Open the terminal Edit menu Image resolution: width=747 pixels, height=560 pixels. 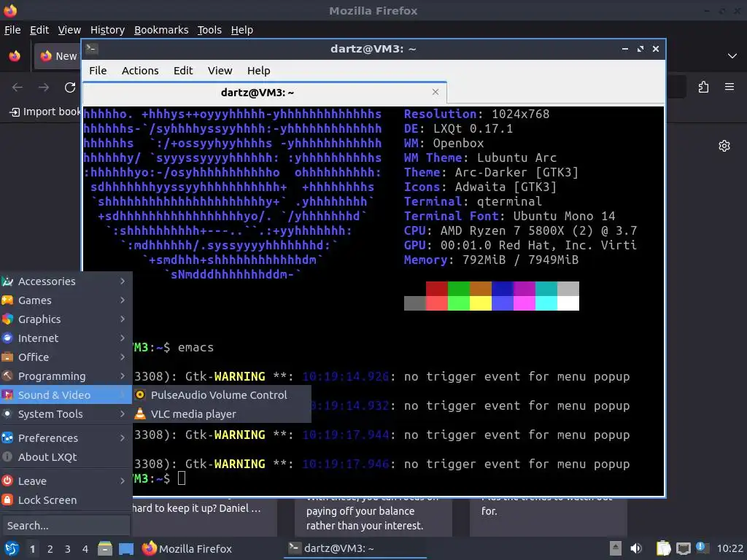[183, 71]
